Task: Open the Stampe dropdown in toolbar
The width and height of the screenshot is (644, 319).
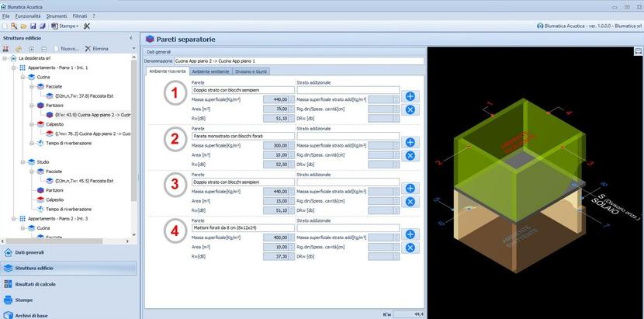Action: (x=65, y=26)
